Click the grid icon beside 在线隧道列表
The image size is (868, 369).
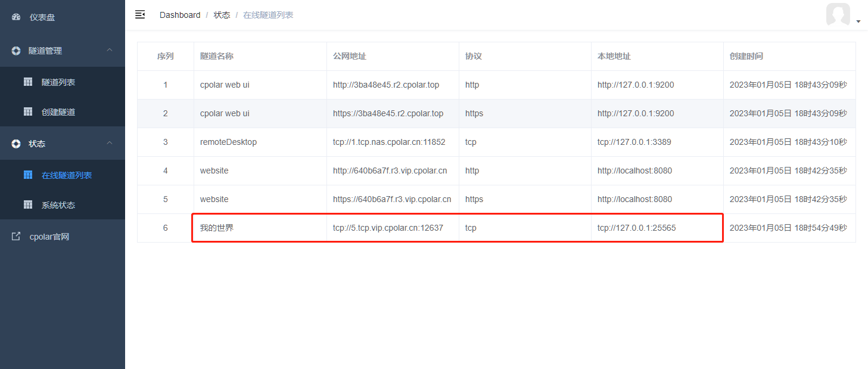28,175
